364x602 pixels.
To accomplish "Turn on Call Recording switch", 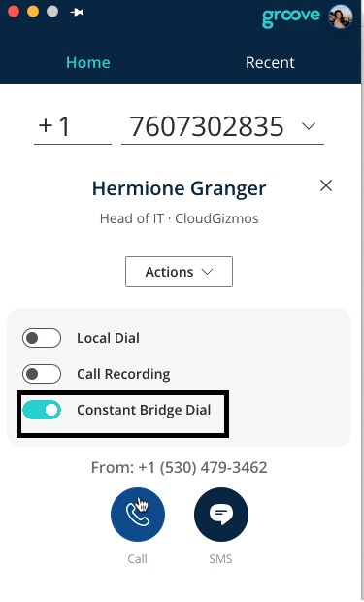I will pos(42,374).
